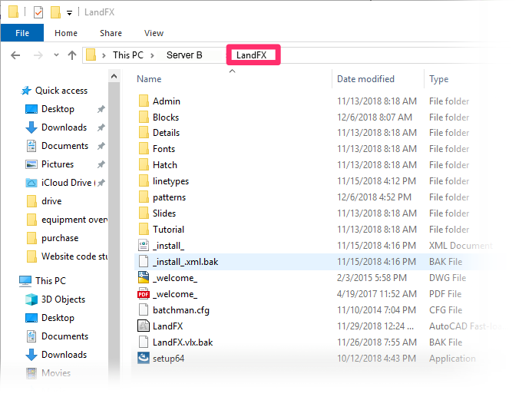Image resolution: width=532 pixels, height=397 pixels.
Task: Click the DWG File type cell
Action: [x=448, y=277]
